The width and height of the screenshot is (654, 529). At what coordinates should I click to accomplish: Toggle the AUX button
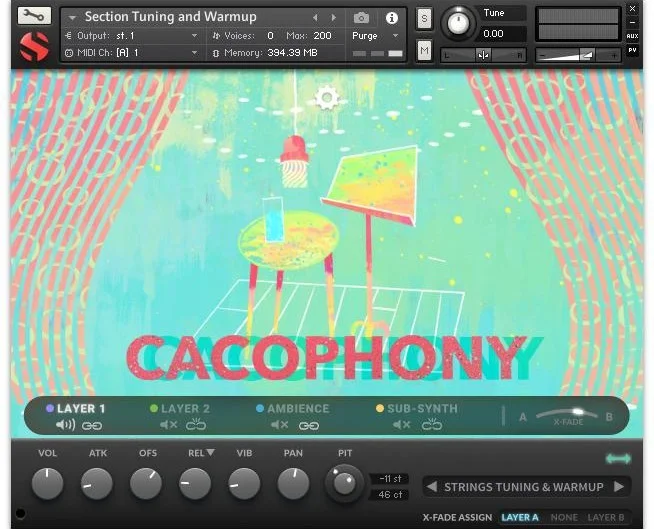[632, 36]
